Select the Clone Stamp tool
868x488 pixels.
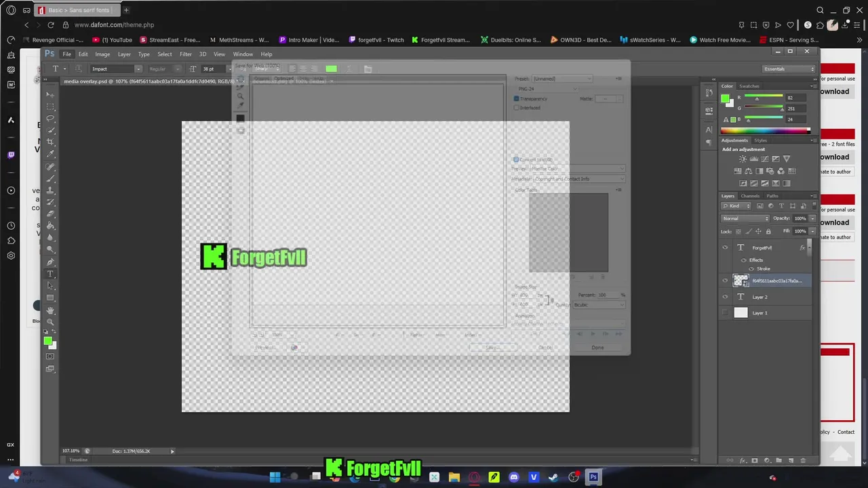pos(50,190)
